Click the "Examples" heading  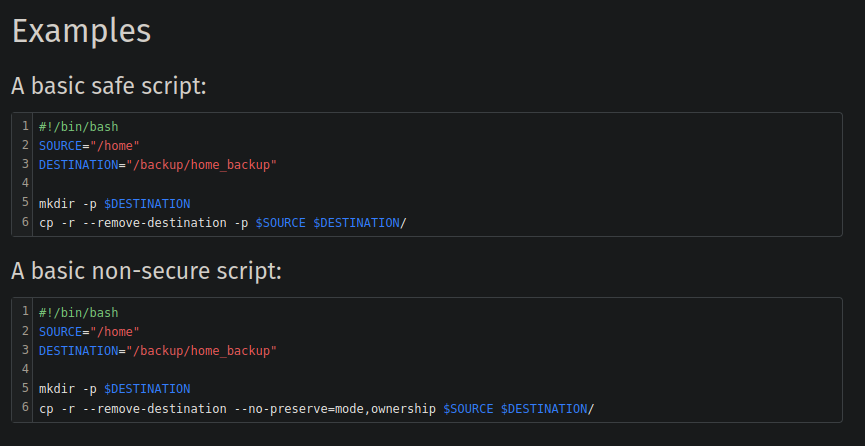point(81,30)
